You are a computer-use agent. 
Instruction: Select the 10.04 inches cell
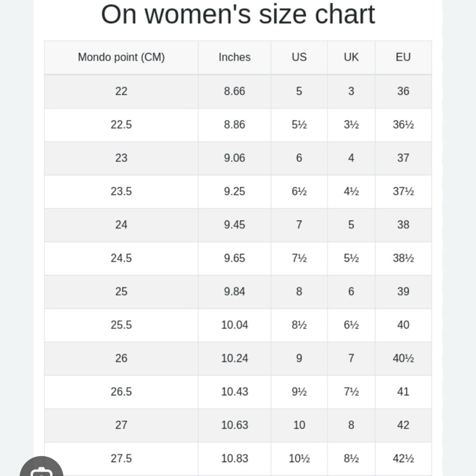click(234, 325)
